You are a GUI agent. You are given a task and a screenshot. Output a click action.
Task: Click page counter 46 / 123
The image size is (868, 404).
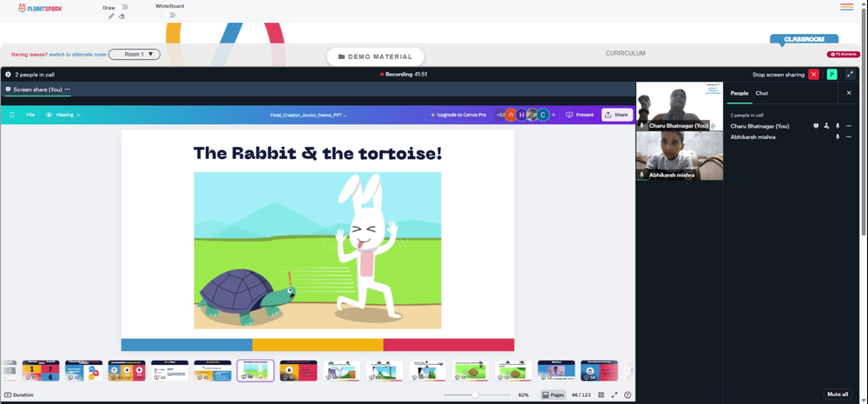[x=582, y=395]
